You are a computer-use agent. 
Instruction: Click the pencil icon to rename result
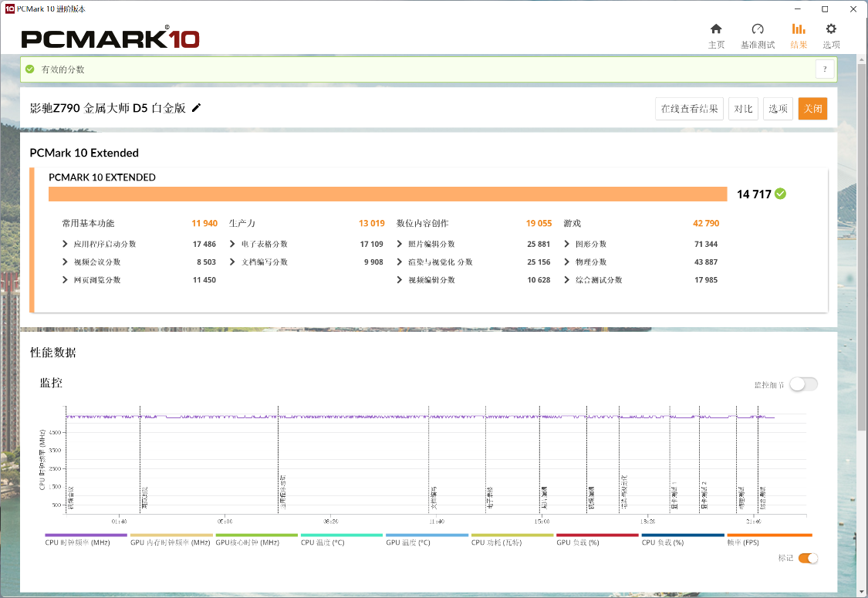pos(197,108)
